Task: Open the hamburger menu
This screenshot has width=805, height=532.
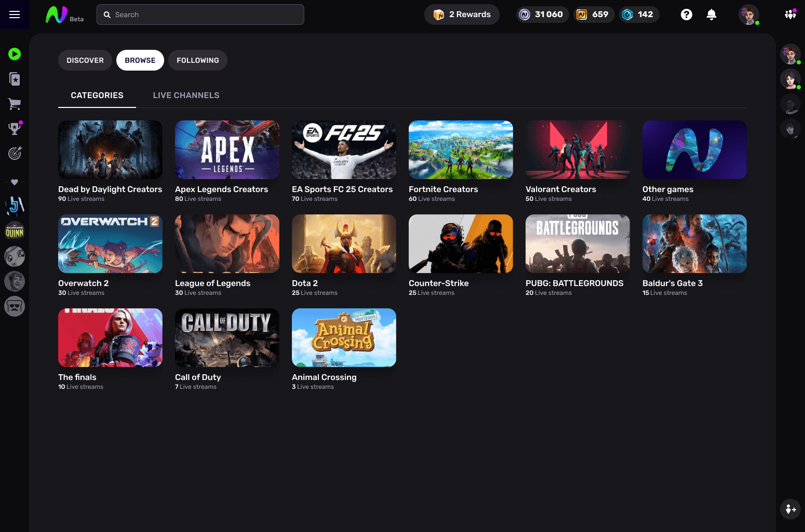Action: (x=15, y=15)
